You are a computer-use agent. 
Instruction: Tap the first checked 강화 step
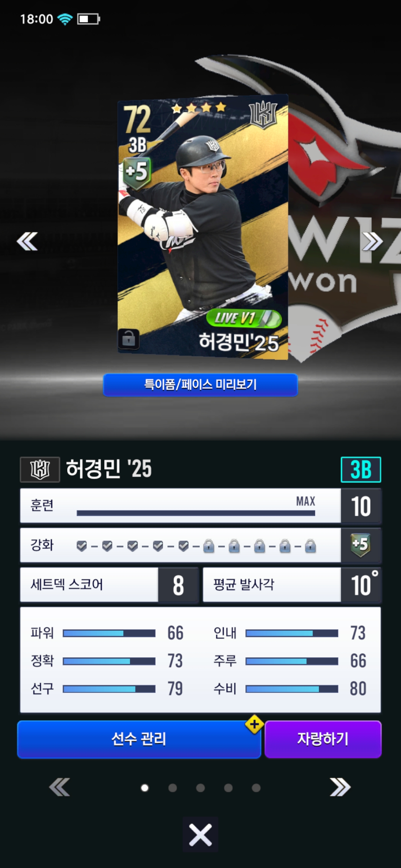(82, 546)
